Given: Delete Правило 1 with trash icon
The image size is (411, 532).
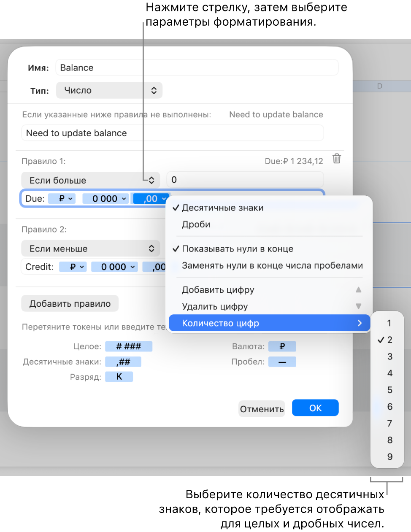Looking at the screenshot, I should tap(337, 159).
